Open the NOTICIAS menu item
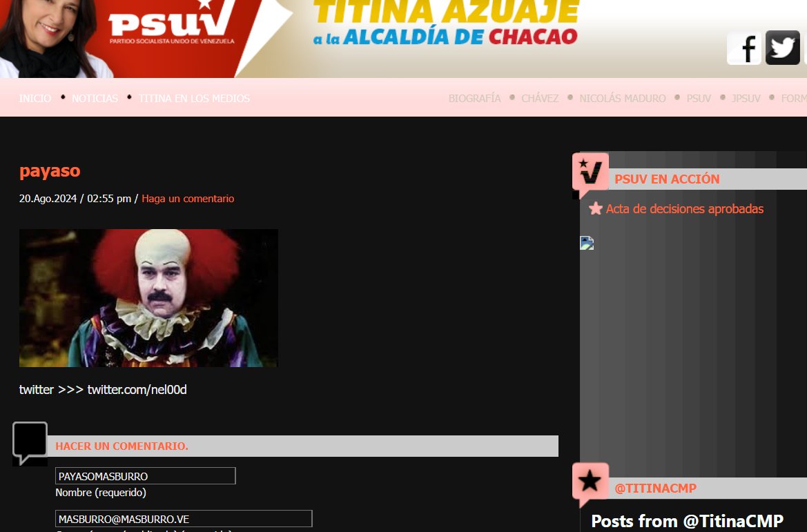The height and width of the screenshot is (532, 807). click(x=95, y=98)
